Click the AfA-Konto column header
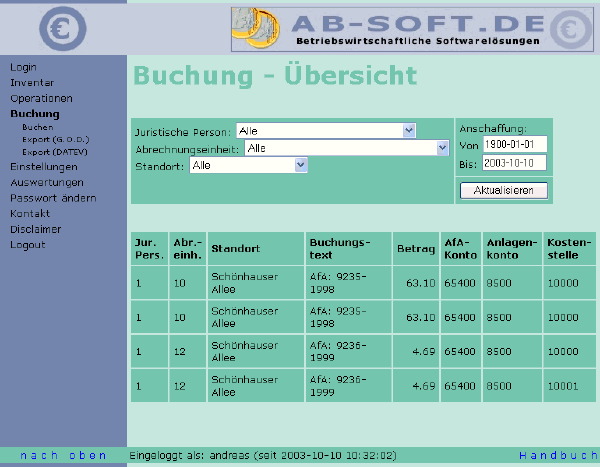The width and height of the screenshot is (600, 467). (461, 248)
